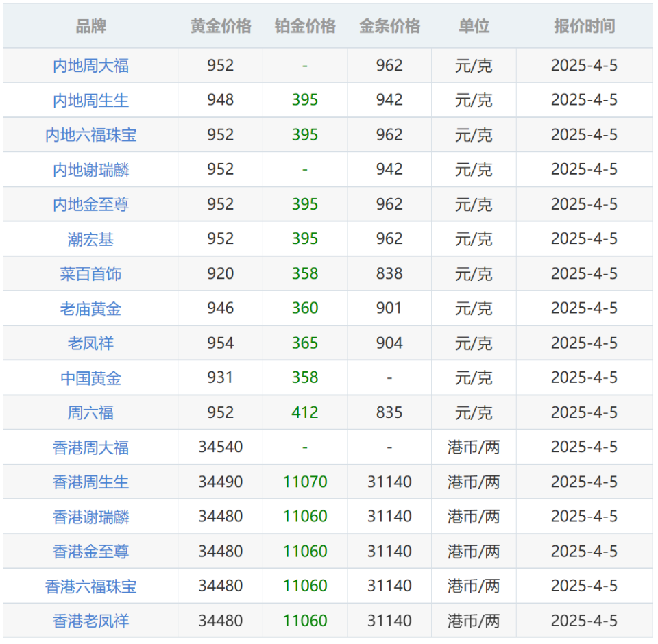
Task: Click gold bar price 31140 for 香港六福珠宝
Action: (389, 586)
